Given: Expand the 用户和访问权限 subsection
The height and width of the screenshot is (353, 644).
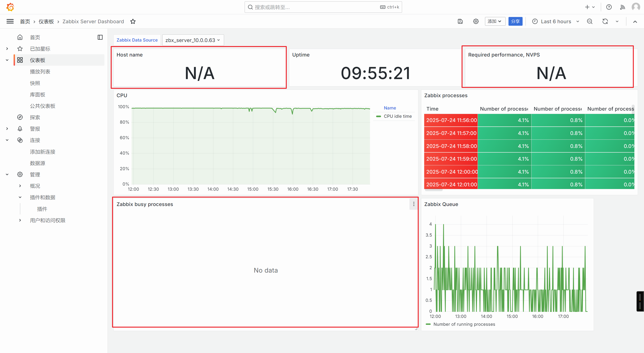Looking at the screenshot, I should pyautogui.click(x=20, y=220).
